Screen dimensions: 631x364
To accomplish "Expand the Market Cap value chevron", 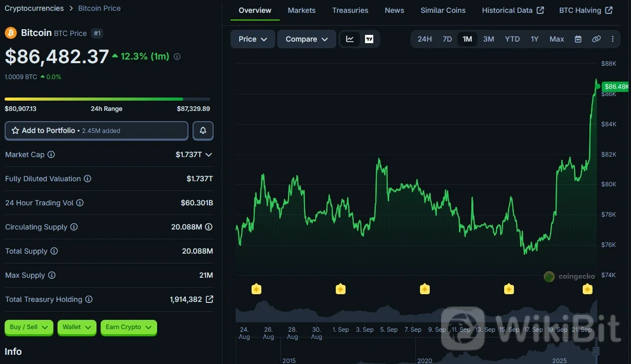I will pos(208,155).
